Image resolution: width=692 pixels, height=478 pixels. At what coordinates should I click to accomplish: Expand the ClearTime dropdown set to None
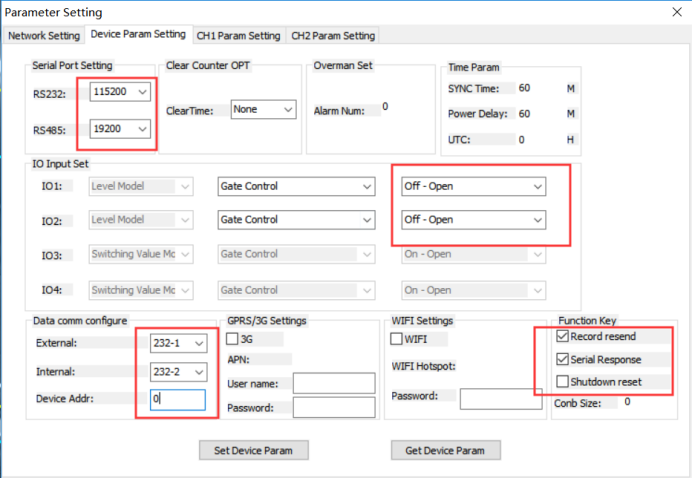click(x=263, y=109)
